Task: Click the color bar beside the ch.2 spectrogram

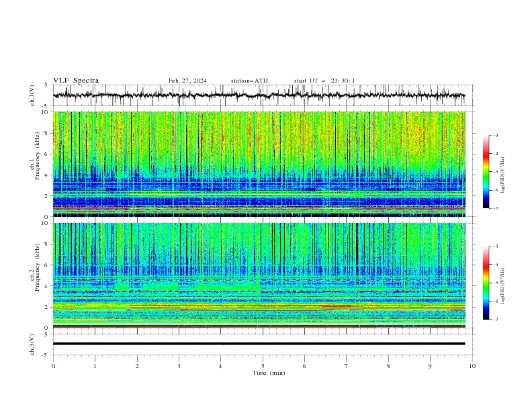Action: coord(486,283)
